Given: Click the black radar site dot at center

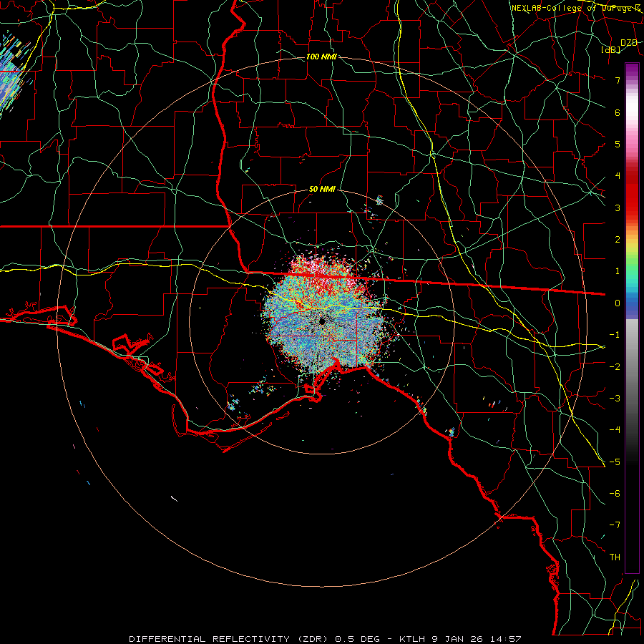Looking at the screenshot, I should [323, 321].
